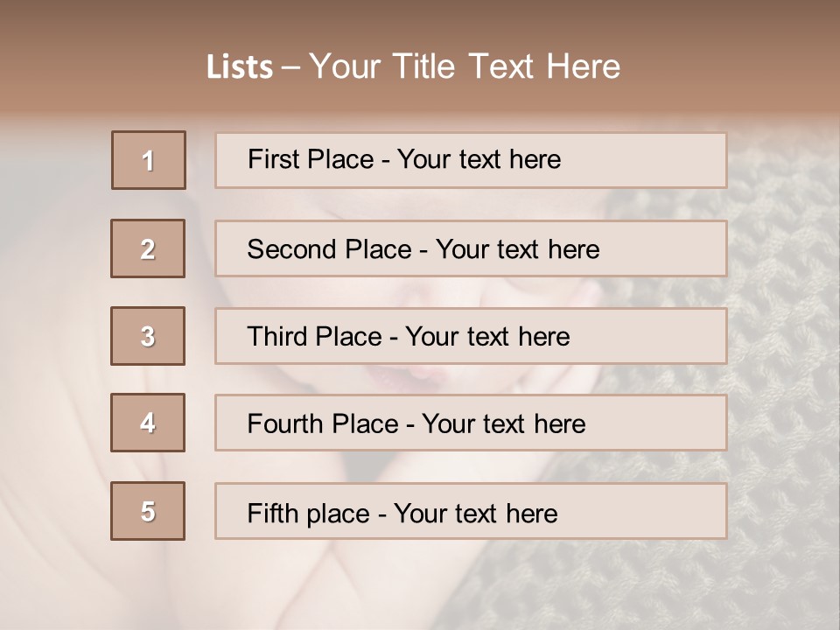Click the words "Third Place" in third bar
The height and width of the screenshot is (630, 840).
tap(315, 337)
